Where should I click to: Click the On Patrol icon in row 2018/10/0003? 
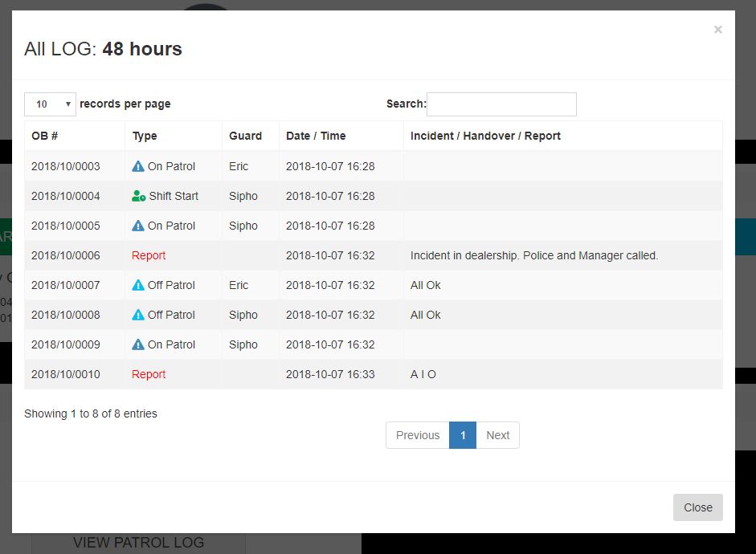(x=138, y=166)
